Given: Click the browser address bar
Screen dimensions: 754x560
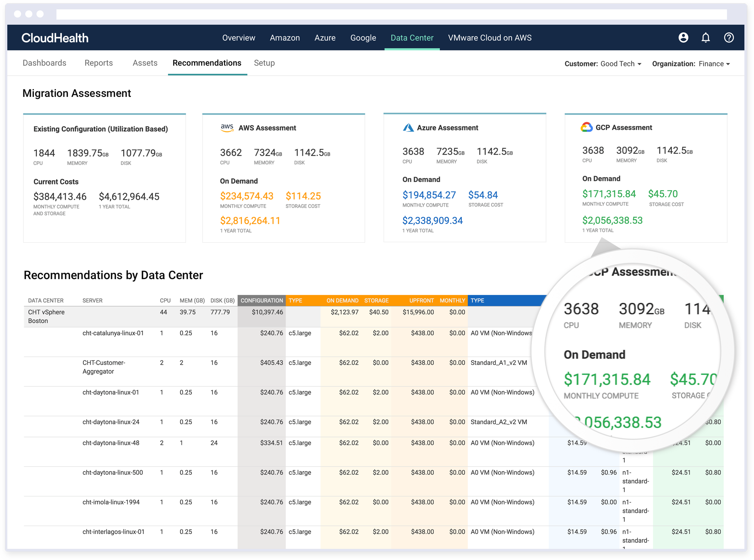Looking at the screenshot, I should coord(391,14).
